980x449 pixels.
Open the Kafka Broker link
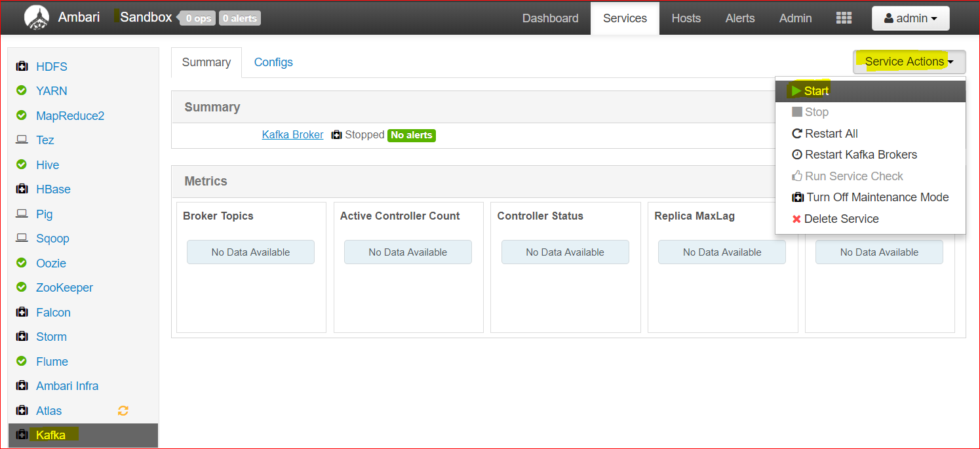click(292, 134)
